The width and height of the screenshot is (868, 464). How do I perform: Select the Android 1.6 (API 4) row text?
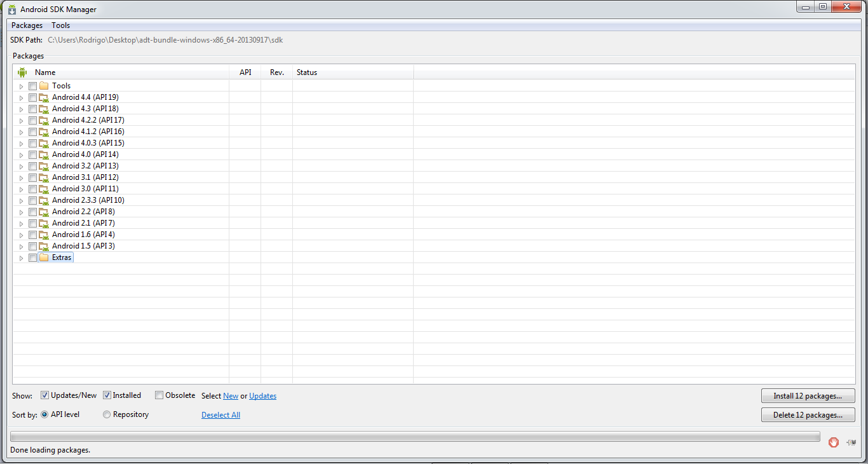(x=83, y=235)
